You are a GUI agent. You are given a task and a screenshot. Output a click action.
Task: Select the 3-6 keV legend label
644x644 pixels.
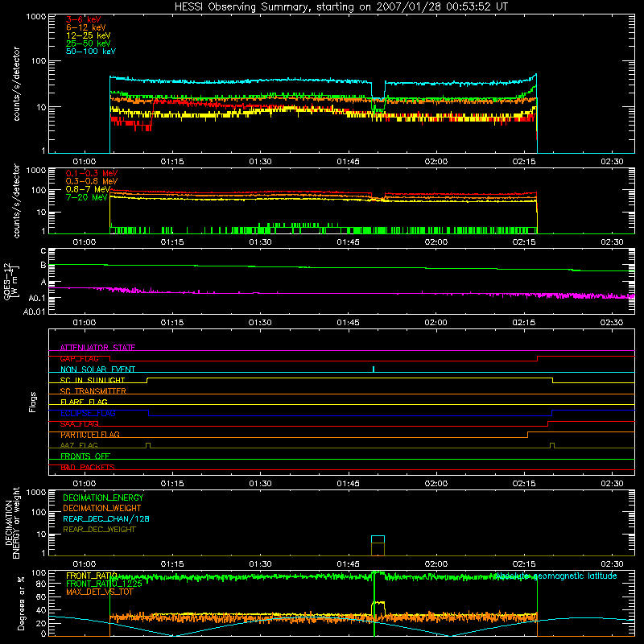[x=83, y=19]
